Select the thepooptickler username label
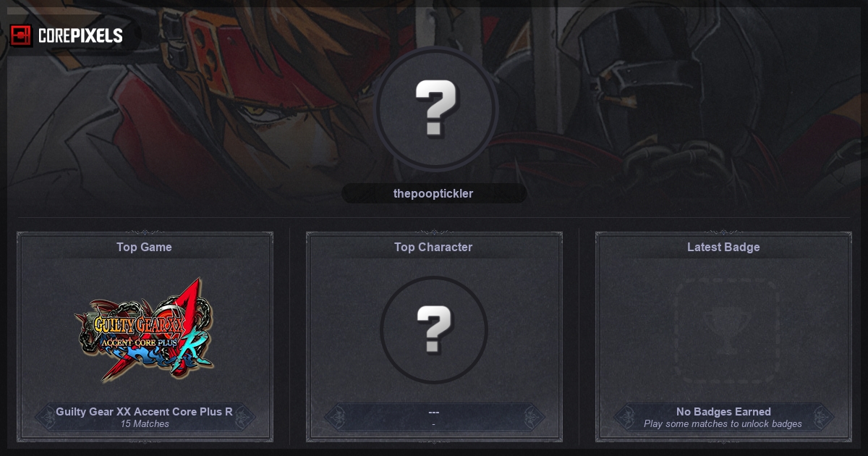 pyautogui.click(x=433, y=193)
